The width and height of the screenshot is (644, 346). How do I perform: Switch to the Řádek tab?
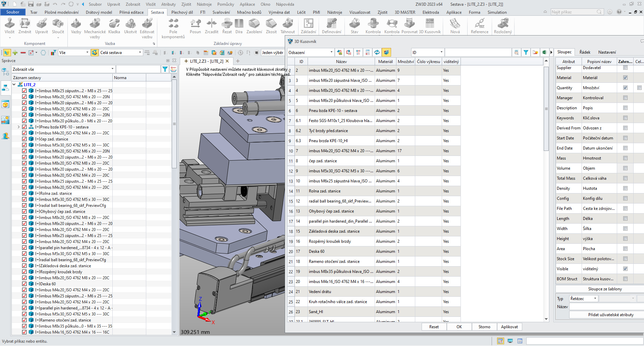pyautogui.click(x=585, y=52)
